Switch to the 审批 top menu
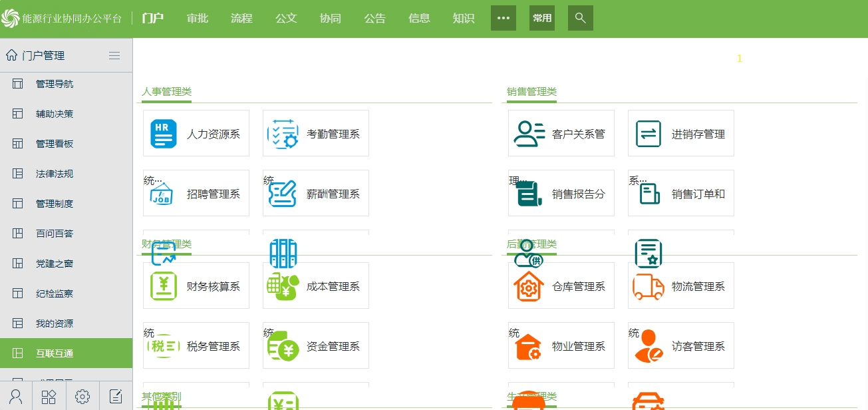This screenshot has height=410, width=868. [198, 19]
